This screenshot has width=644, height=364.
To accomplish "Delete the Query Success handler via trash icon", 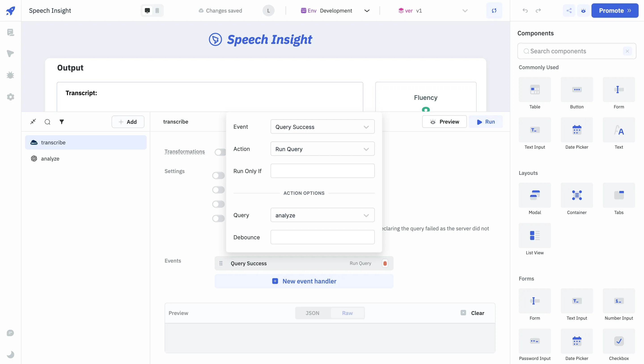I will tap(385, 263).
